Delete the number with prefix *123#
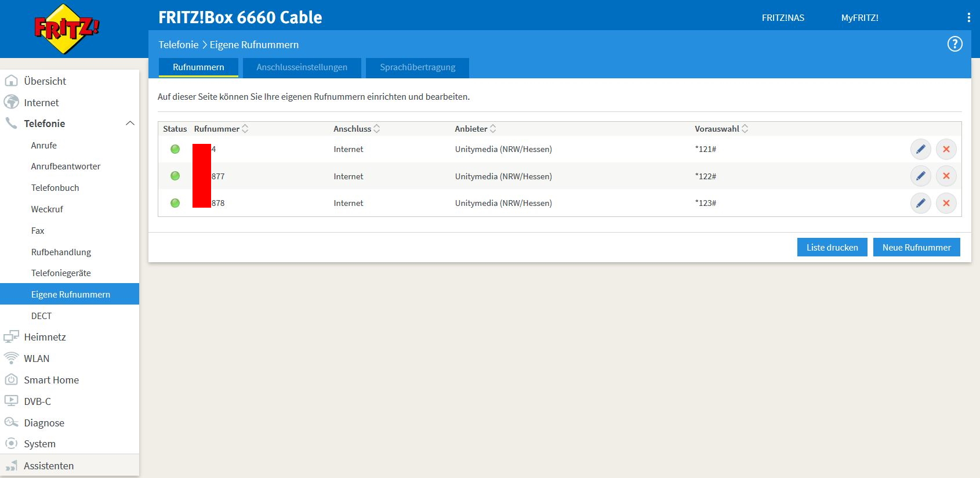The height and width of the screenshot is (478, 980). [x=946, y=203]
